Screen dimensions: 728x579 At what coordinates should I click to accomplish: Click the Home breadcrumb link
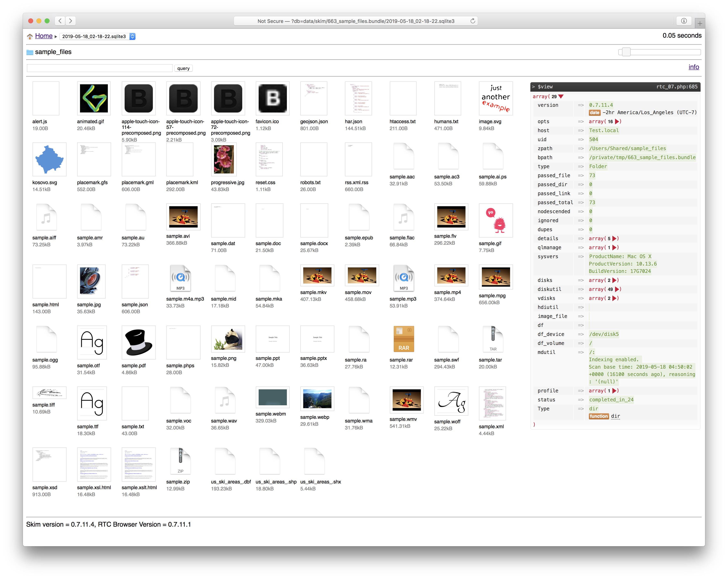click(x=44, y=36)
